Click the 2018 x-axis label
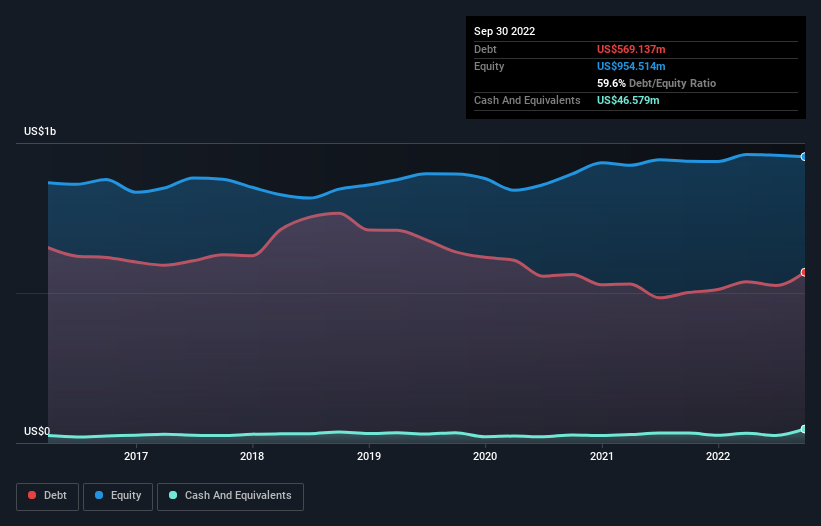 click(252, 456)
